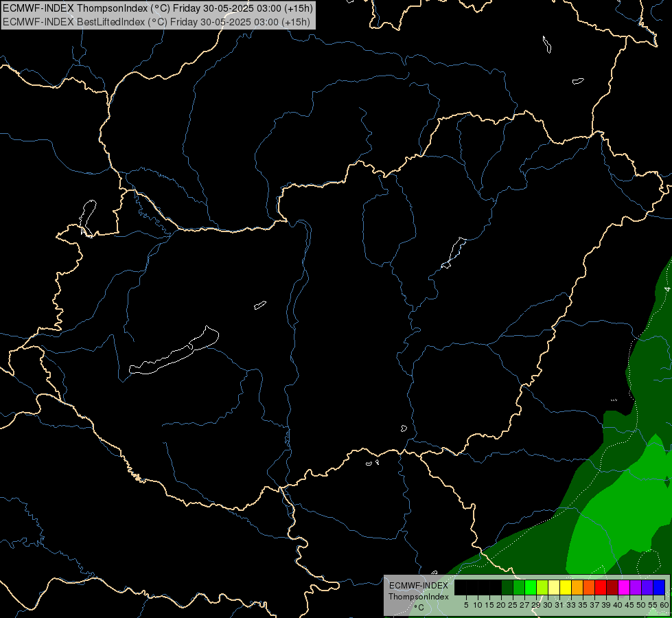Click the legend's ECMWF-INDEX label

tap(419, 586)
